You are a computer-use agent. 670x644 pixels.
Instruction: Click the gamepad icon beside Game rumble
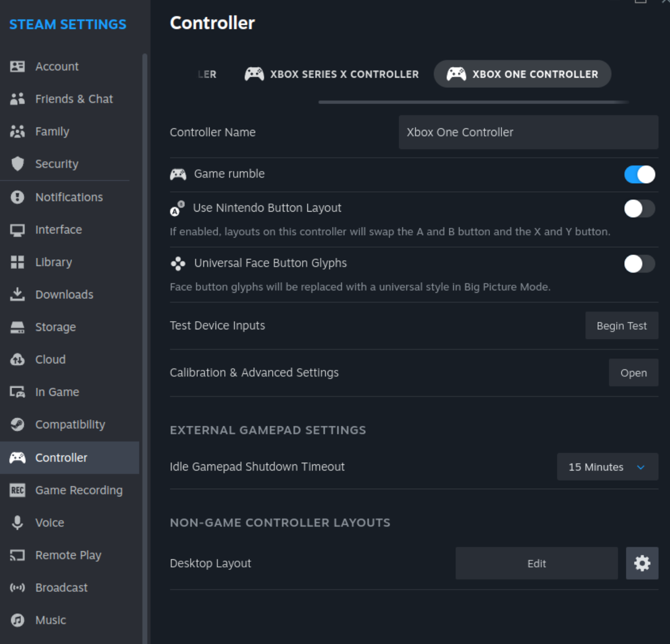[178, 174]
